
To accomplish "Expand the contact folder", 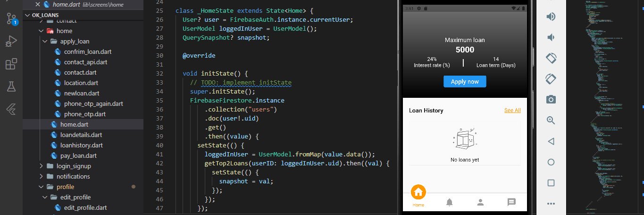I will 66,21.
